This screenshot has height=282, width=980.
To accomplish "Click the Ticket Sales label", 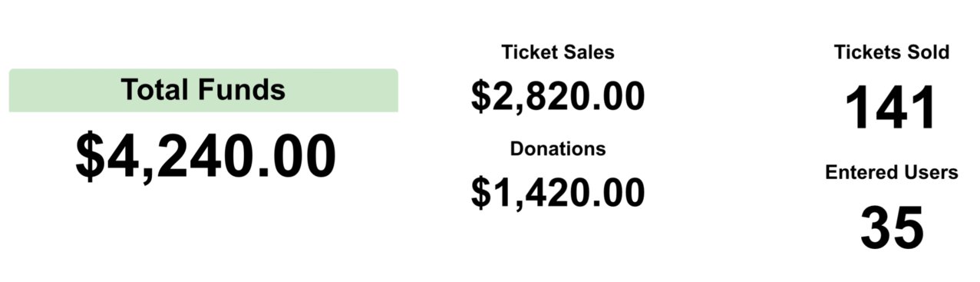I will 558,52.
